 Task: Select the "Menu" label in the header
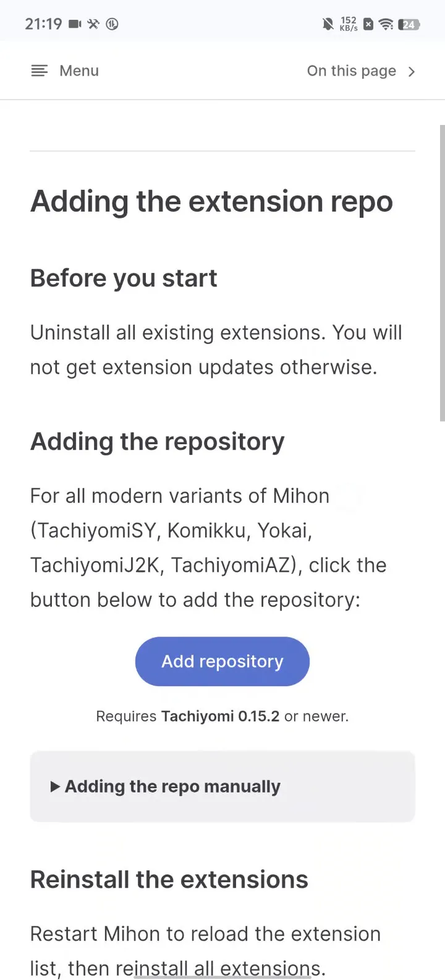(x=78, y=71)
